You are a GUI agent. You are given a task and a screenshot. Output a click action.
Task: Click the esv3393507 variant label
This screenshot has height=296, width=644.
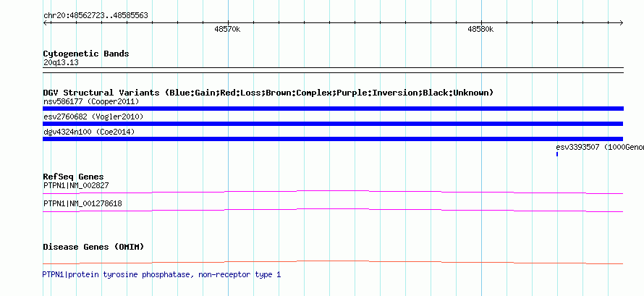click(x=600, y=147)
